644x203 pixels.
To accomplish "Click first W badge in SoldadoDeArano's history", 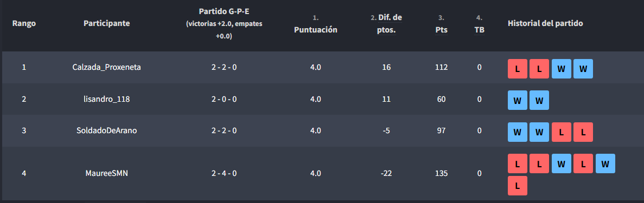I will (518, 132).
